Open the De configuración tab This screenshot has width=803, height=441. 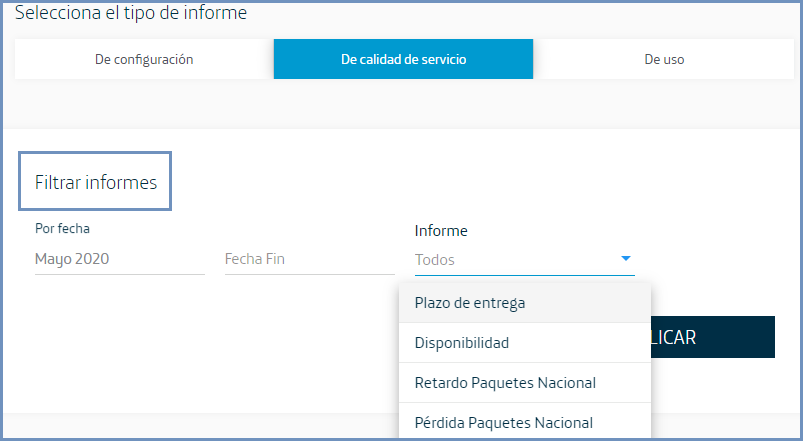144,59
